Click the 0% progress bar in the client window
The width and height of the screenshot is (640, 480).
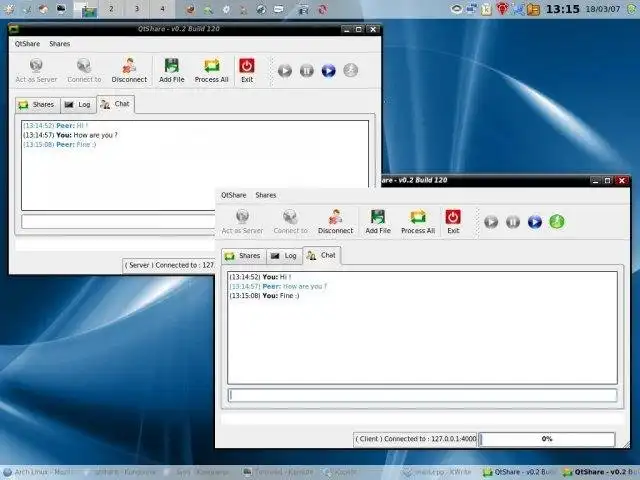547,439
